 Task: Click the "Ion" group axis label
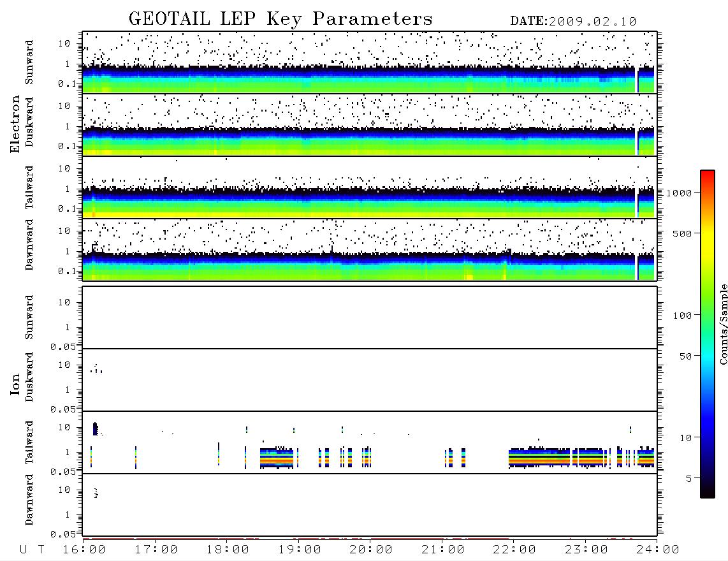[x=15, y=384]
